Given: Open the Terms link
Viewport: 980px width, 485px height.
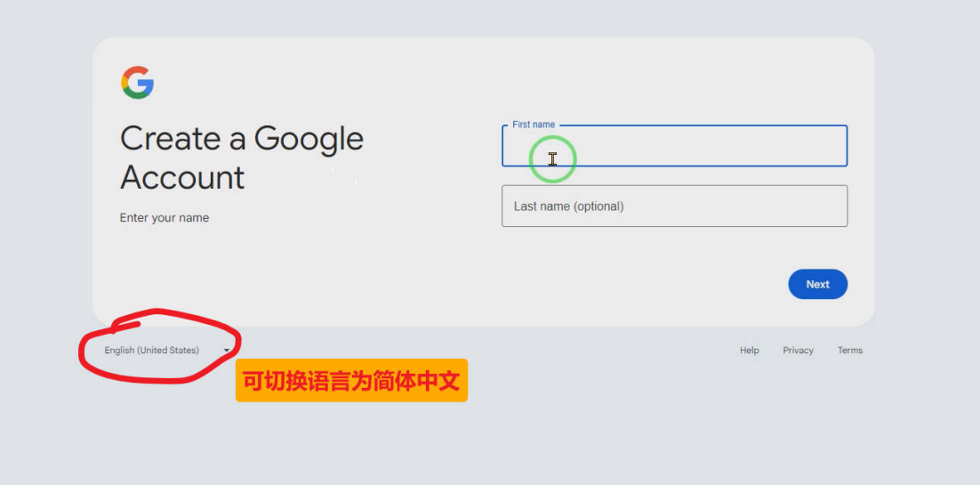Looking at the screenshot, I should (850, 351).
